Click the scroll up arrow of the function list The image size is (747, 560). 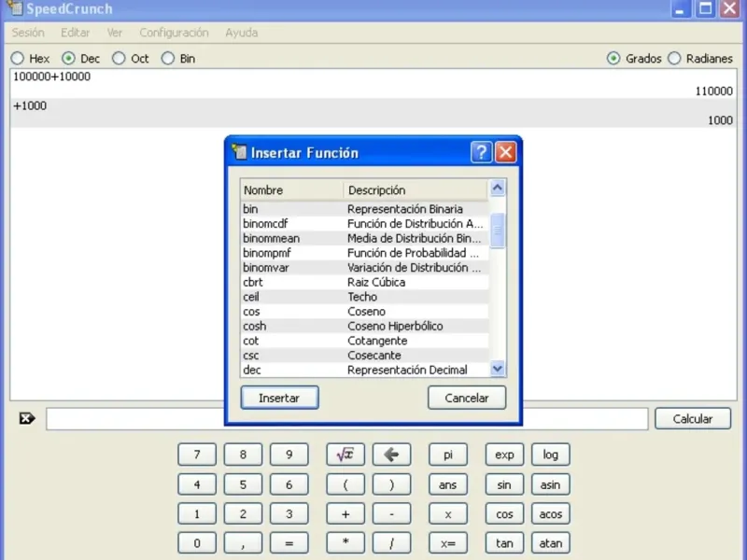click(x=498, y=188)
